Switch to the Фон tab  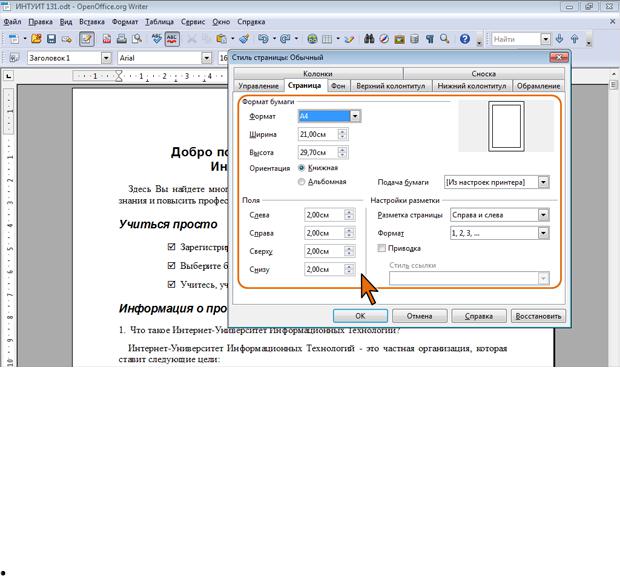(338, 86)
